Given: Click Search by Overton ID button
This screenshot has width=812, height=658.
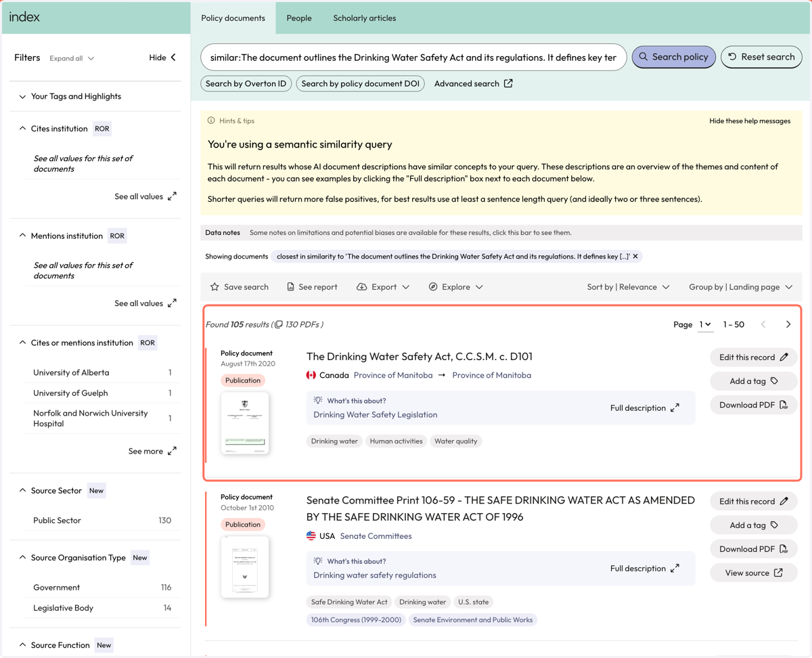Looking at the screenshot, I should coord(246,83).
